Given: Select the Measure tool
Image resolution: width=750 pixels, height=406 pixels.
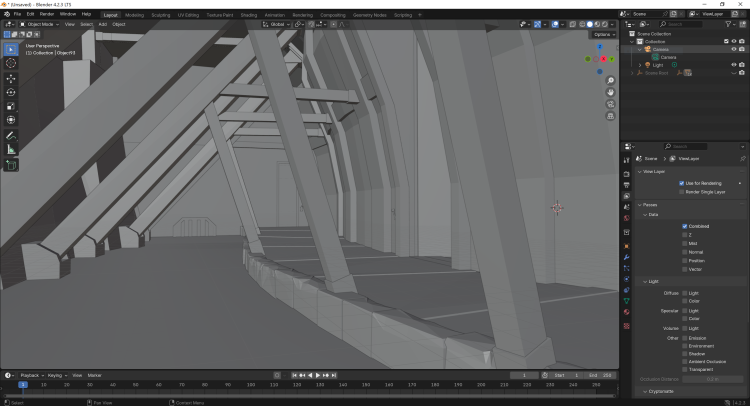Looking at the screenshot, I should coord(11,149).
